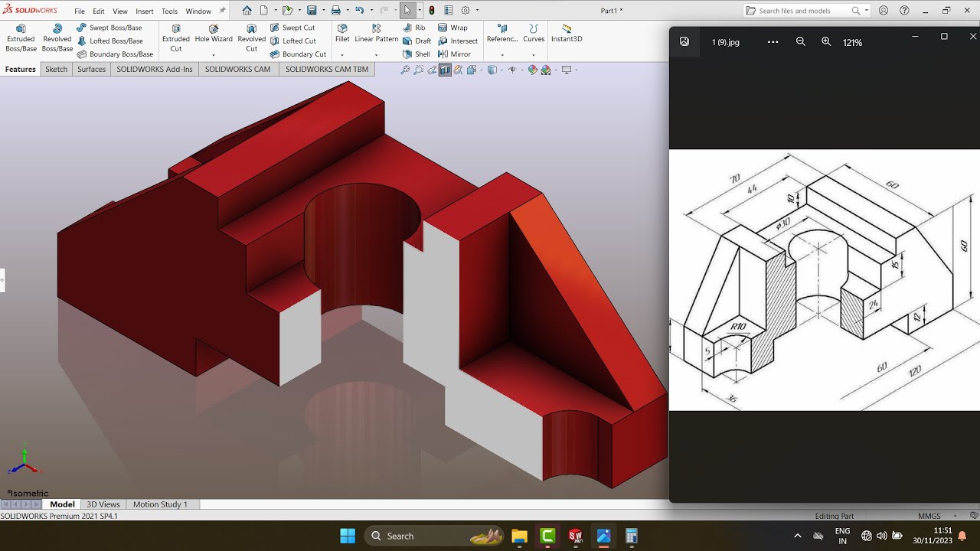The height and width of the screenshot is (551, 980).
Task: Expand the Fillet dropdown arrow
Action: 342,55
